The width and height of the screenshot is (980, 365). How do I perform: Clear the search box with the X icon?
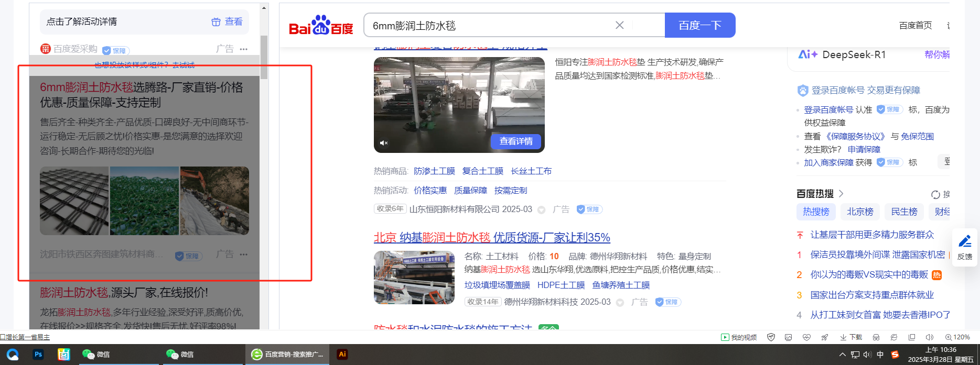(x=619, y=25)
